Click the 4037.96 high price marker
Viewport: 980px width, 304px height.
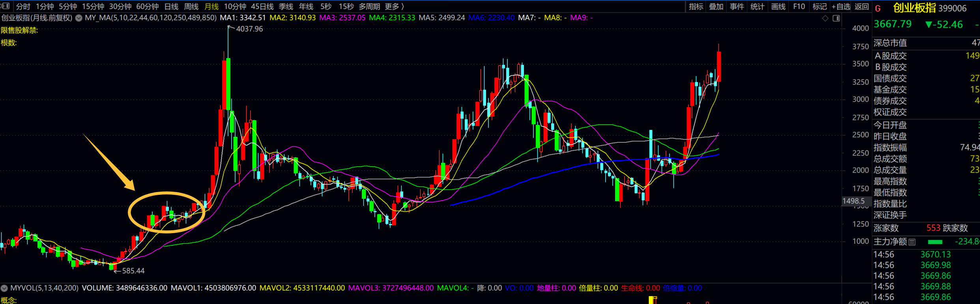click(249, 29)
